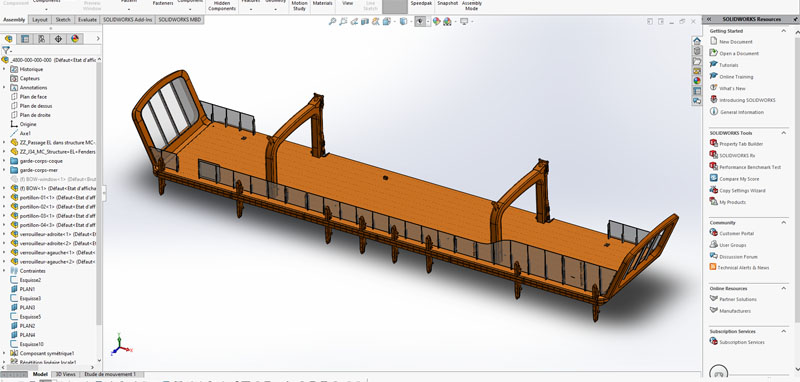Open Appearances color ball in task pane
This screenshot has width=800, height=382.
click(696, 80)
